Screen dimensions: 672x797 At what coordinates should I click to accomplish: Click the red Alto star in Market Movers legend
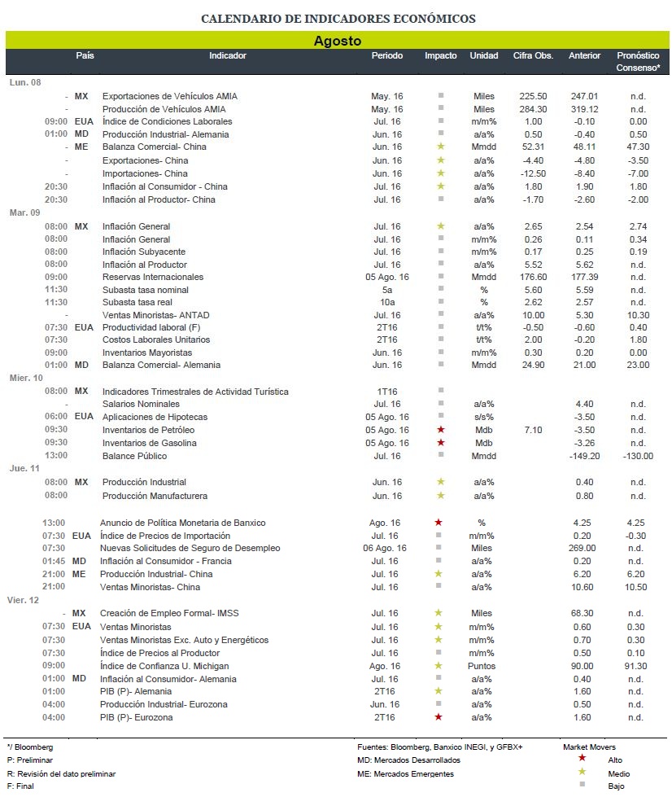pyautogui.click(x=582, y=758)
